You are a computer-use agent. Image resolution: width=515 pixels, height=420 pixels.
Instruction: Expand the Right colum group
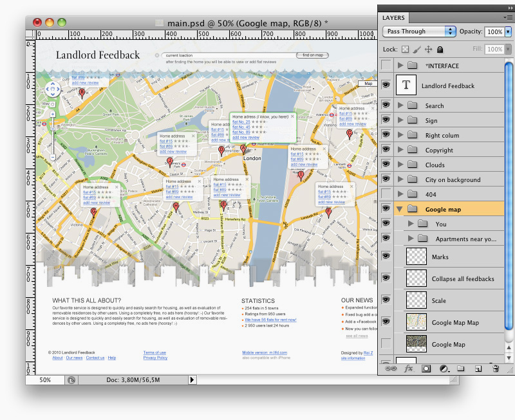(x=400, y=135)
